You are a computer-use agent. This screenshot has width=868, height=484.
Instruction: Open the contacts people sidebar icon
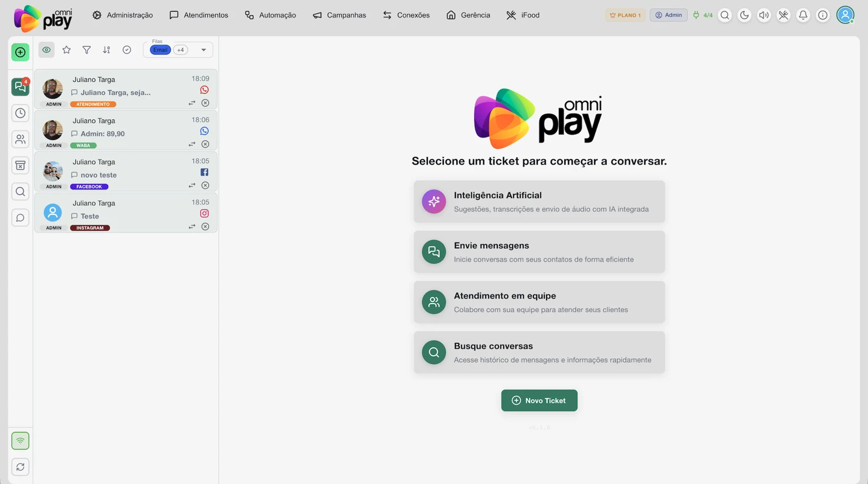[x=20, y=139]
